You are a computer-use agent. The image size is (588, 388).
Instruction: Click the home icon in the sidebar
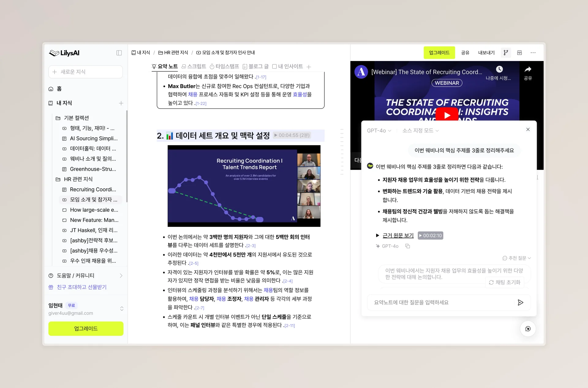tap(51, 89)
